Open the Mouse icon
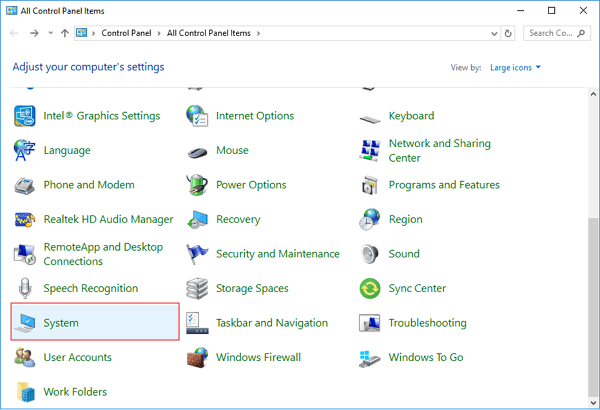This screenshot has height=410, width=600. coord(197,152)
